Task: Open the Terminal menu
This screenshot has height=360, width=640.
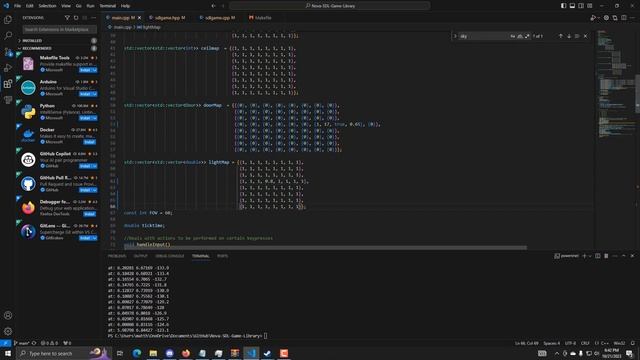Action: coord(108,6)
